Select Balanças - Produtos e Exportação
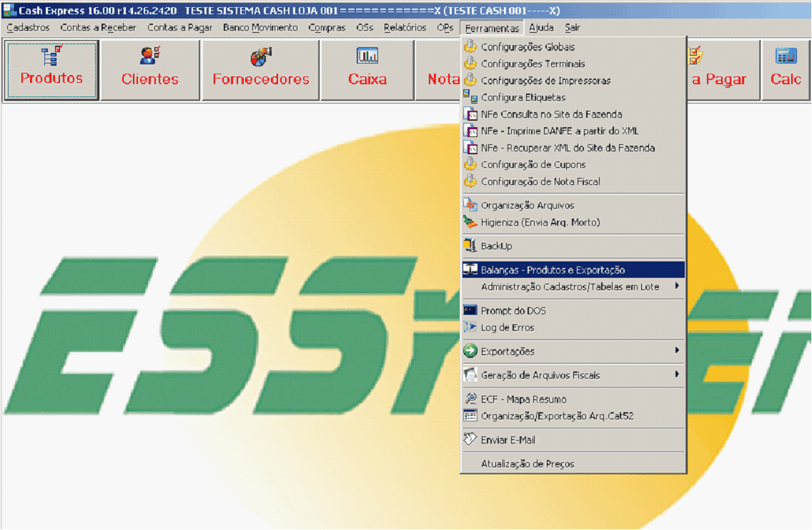Image resolution: width=812 pixels, height=530 pixels. pyautogui.click(x=553, y=270)
